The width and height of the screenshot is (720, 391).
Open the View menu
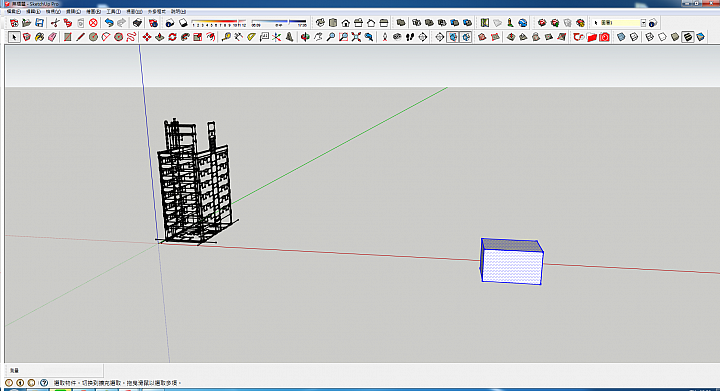pos(53,11)
